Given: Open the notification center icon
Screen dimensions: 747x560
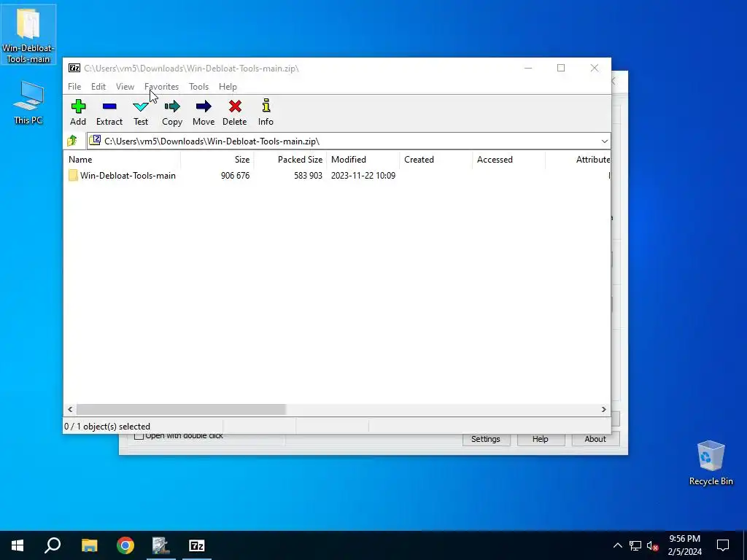Looking at the screenshot, I should 723,545.
